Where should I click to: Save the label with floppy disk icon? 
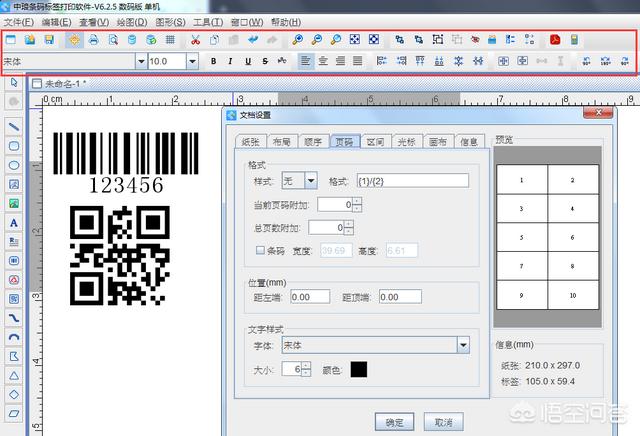click(x=49, y=40)
